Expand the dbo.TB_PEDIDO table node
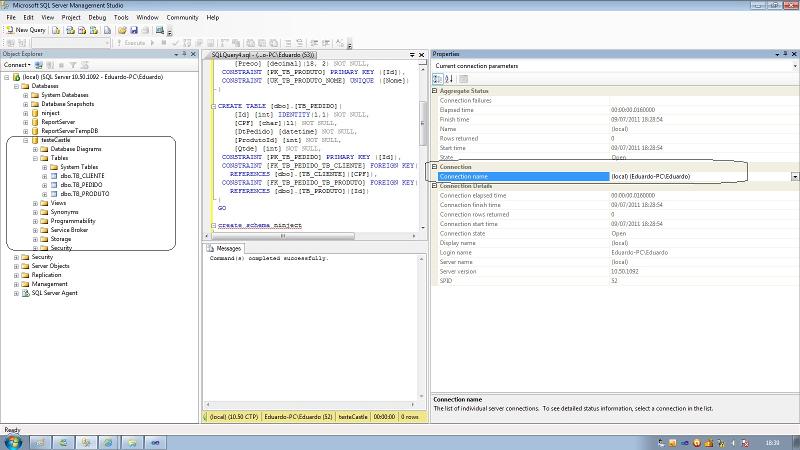 pyautogui.click(x=45, y=185)
